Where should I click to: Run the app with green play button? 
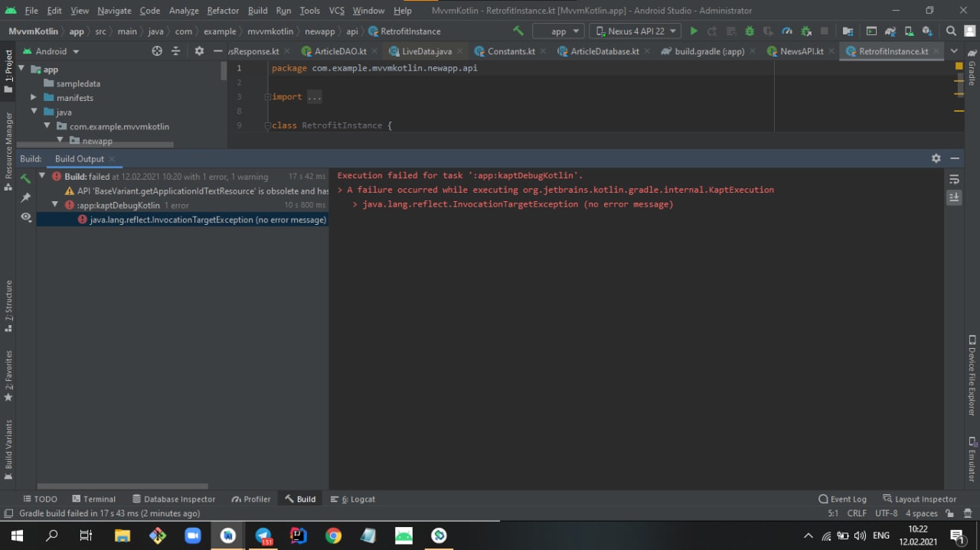pyautogui.click(x=694, y=31)
